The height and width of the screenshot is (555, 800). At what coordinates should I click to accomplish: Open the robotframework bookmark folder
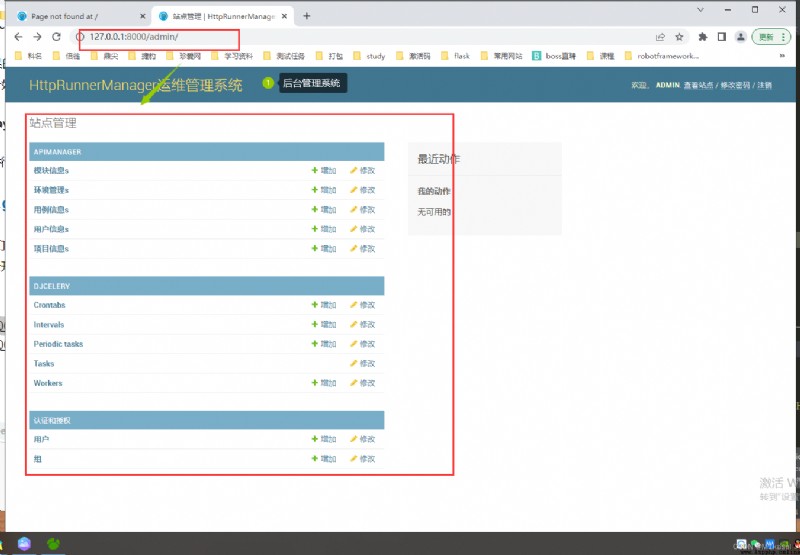662,56
